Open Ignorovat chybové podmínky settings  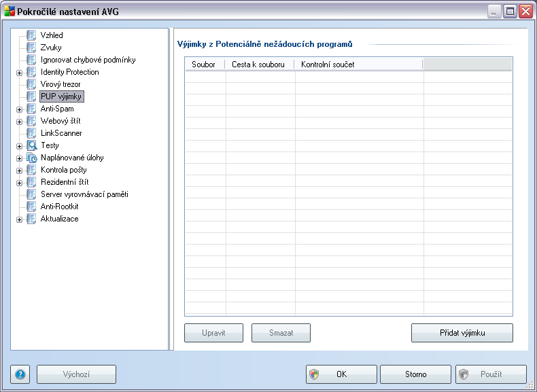(x=88, y=60)
